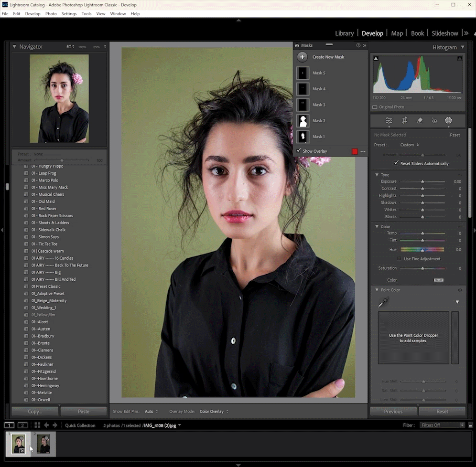Viewport: 476px width, 467px height.
Task: Click the Paste button
Action: click(84, 412)
